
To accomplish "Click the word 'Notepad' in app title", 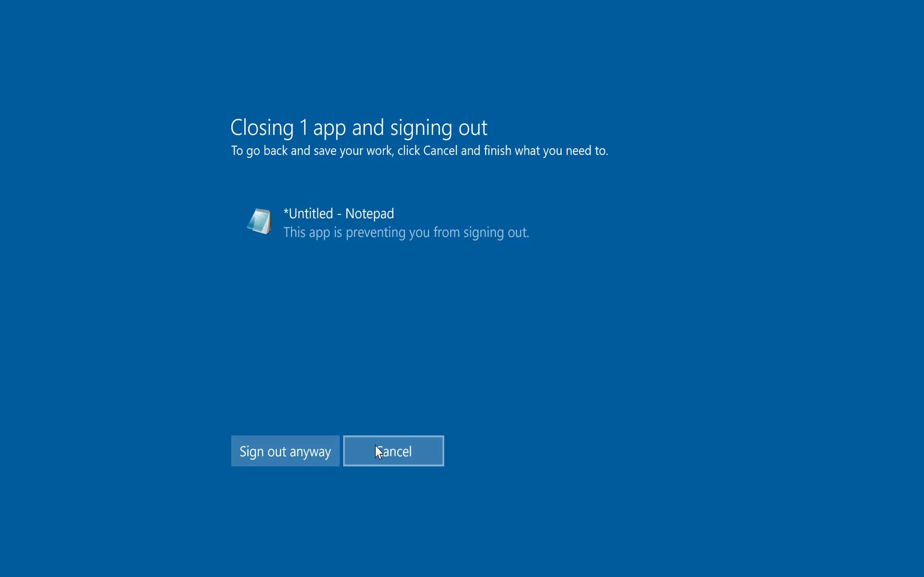I will pos(369,214).
